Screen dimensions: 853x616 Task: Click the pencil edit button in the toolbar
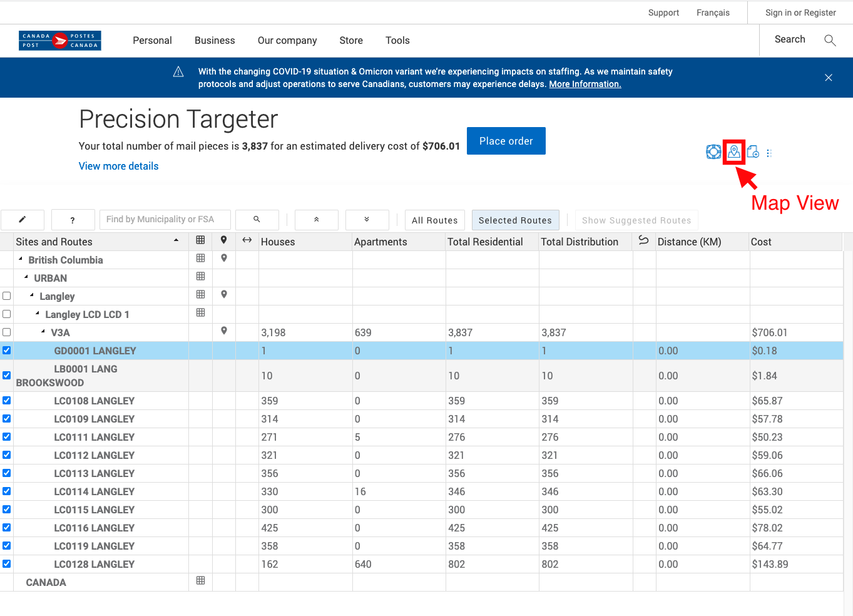23,220
